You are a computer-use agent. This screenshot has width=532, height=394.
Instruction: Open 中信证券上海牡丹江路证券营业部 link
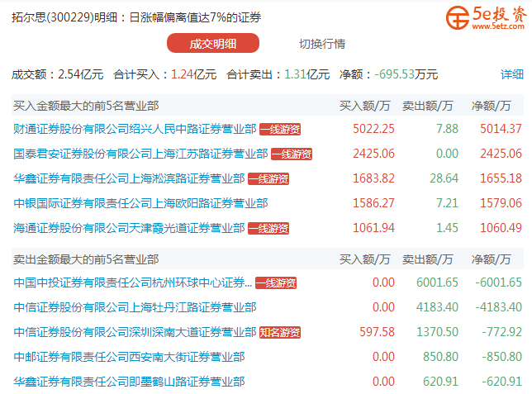click(x=135, y=307)
